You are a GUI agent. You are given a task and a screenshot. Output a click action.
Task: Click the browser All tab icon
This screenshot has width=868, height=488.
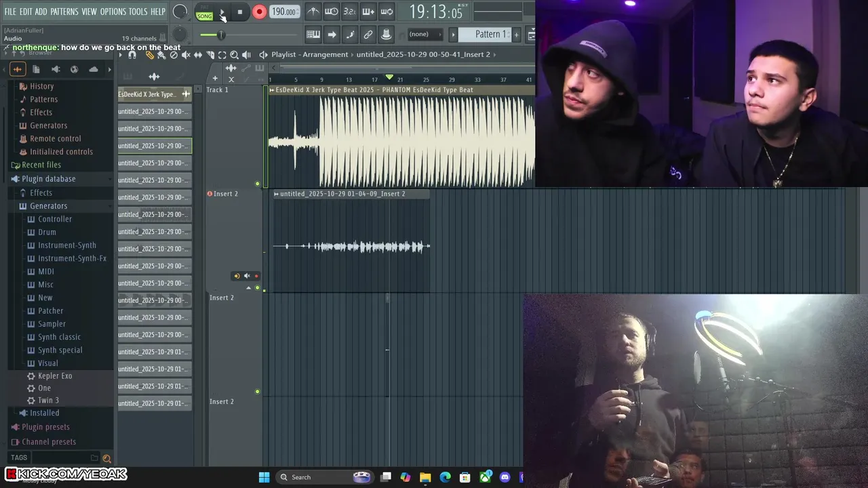[x=18, y=69]
